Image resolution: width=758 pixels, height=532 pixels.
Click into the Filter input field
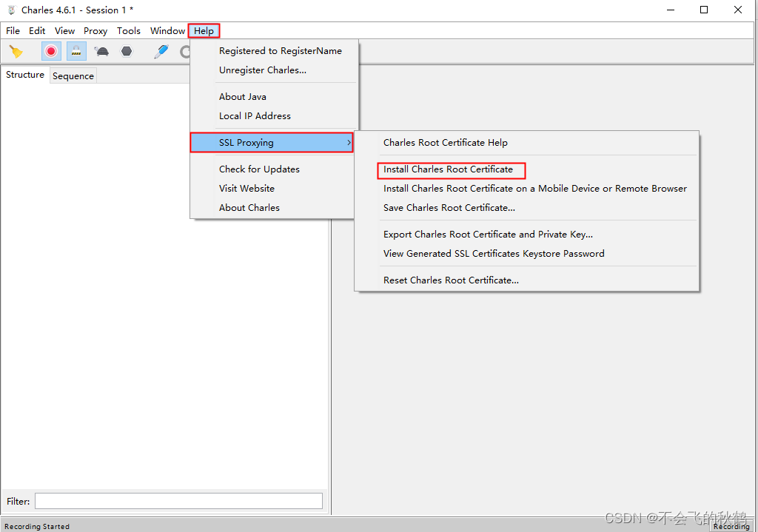(178, 501)
